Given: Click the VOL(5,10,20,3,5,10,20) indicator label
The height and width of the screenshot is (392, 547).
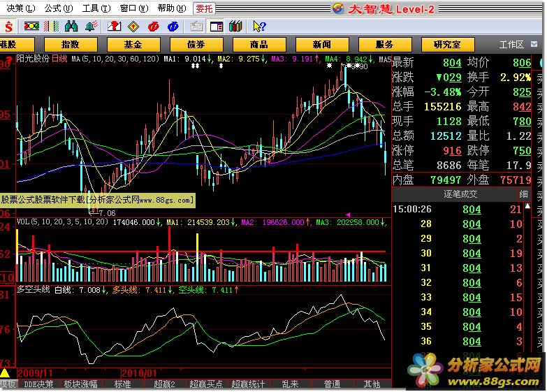Looking at the screenshot, I should [x=62, y=222].
